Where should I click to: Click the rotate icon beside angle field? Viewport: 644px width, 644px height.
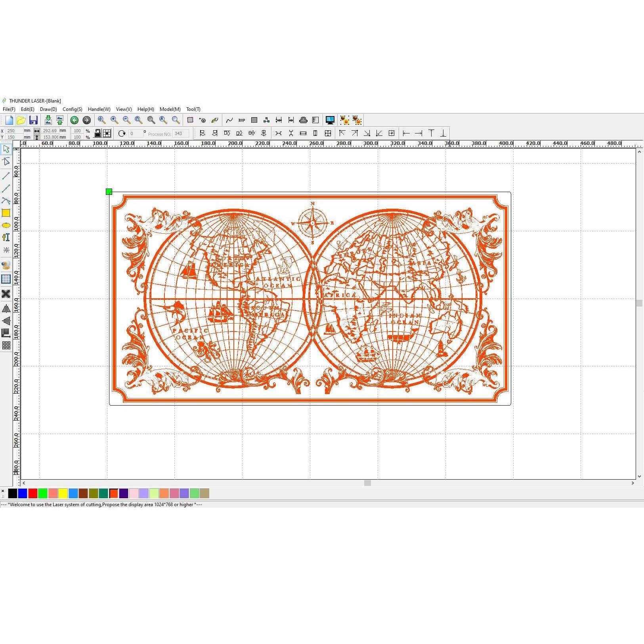(122, 133)
